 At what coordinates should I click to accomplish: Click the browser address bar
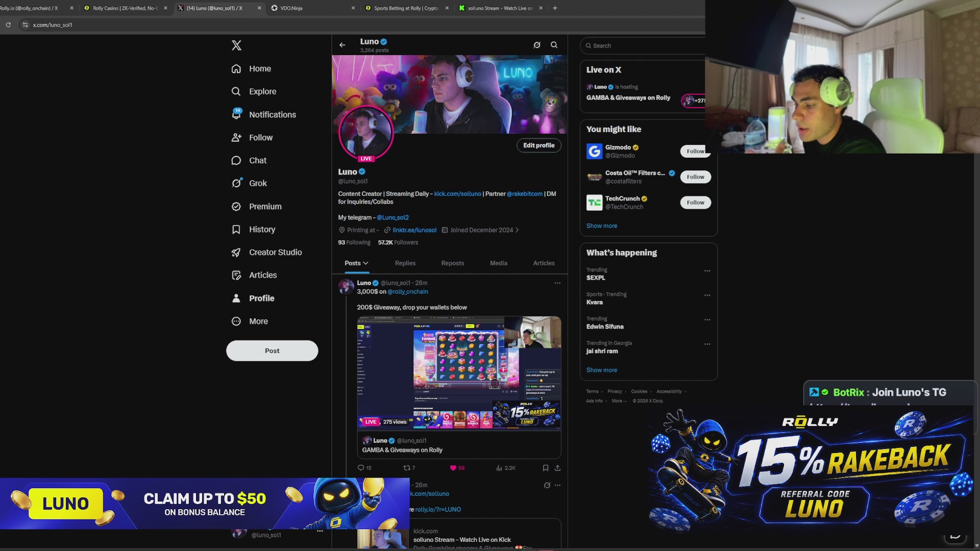coord(357,25)
